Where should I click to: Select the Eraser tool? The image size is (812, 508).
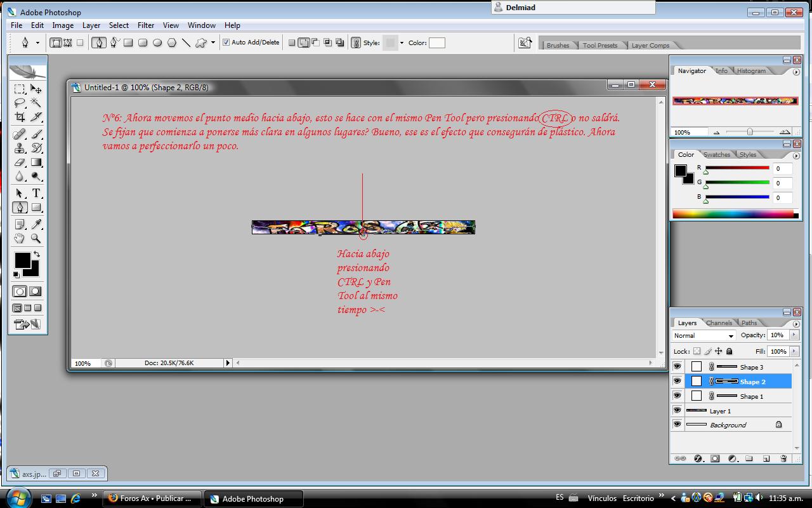[x=20, y=162]
